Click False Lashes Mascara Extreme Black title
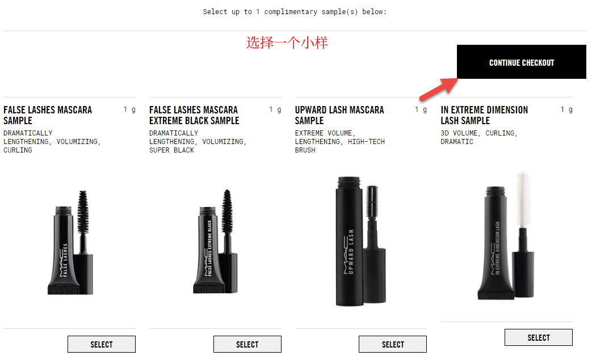This screenshot has height=364, width=592. click(194, 115)
